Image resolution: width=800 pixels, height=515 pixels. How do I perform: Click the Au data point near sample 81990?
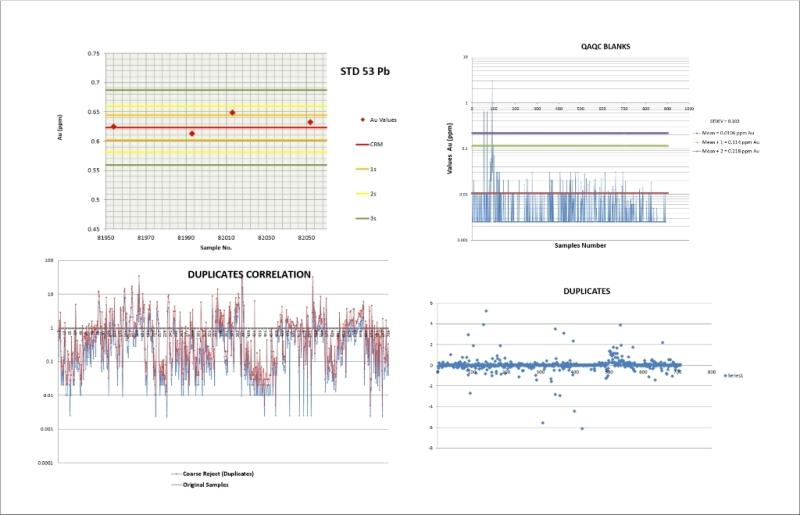click(x=192, y=134)
